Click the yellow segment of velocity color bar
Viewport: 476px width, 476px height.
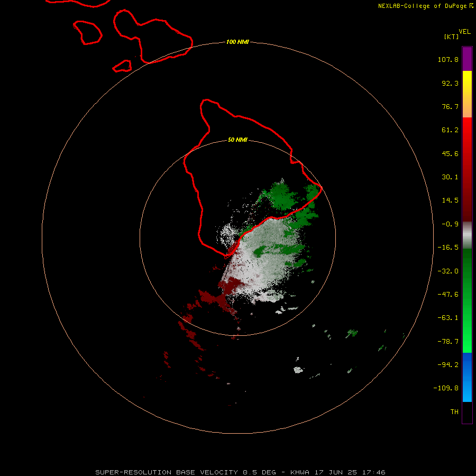(x=467, y=94)
